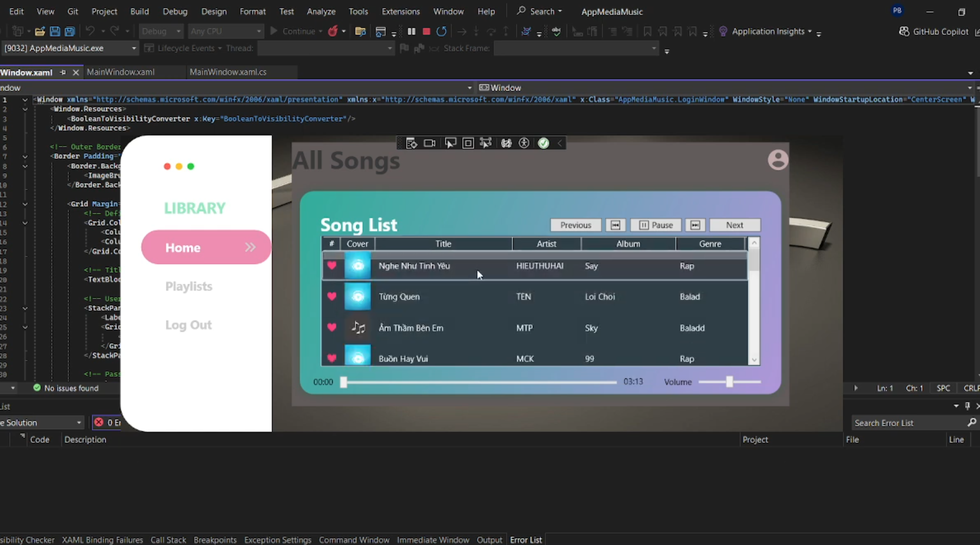980x545 pixels.
Task: Click the spell check abc toolbar icon
Action: pyautogui.click(x=556, y=31)
